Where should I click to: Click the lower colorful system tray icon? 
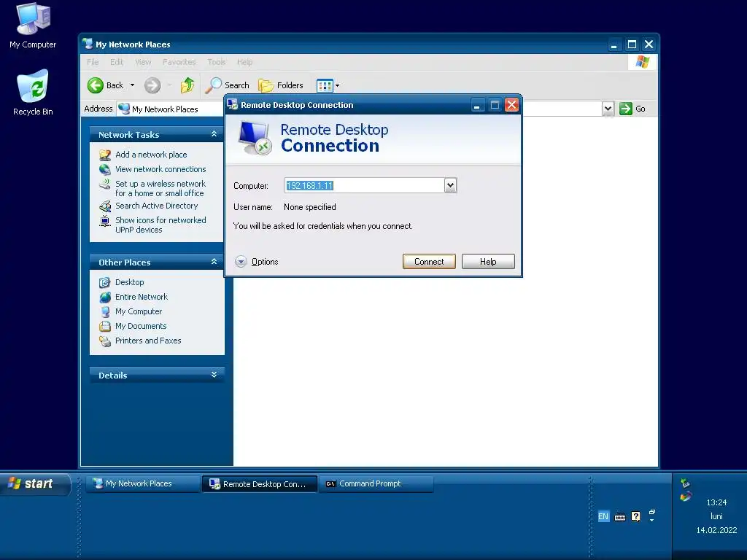point(686,497)
